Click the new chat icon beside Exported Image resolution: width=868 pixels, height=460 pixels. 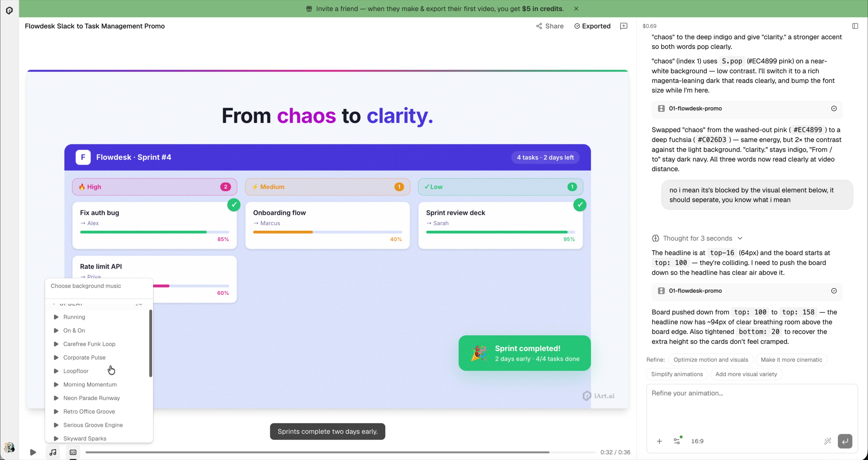click(x=624, y=26)
